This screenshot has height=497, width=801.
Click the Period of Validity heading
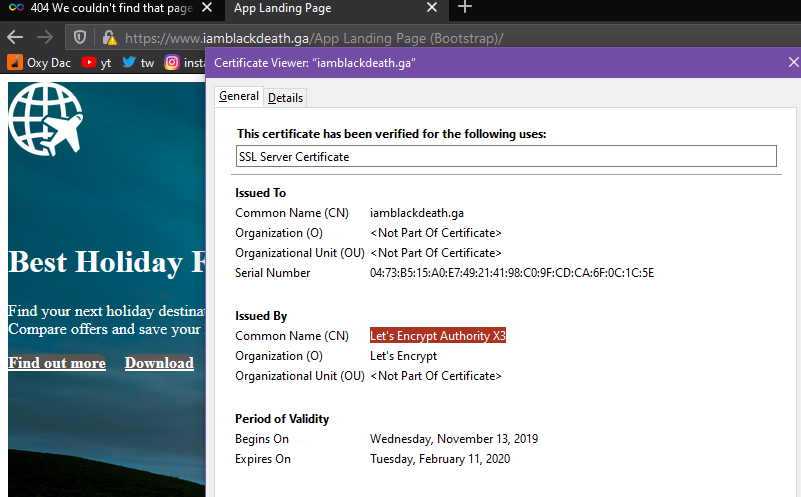(282, 419)
